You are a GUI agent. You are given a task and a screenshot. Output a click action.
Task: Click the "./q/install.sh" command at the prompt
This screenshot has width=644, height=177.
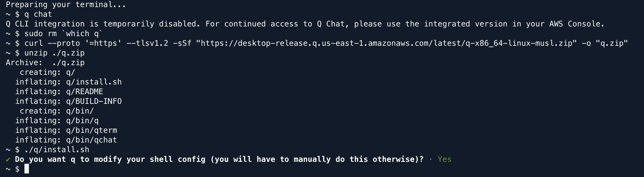(57, 150)
